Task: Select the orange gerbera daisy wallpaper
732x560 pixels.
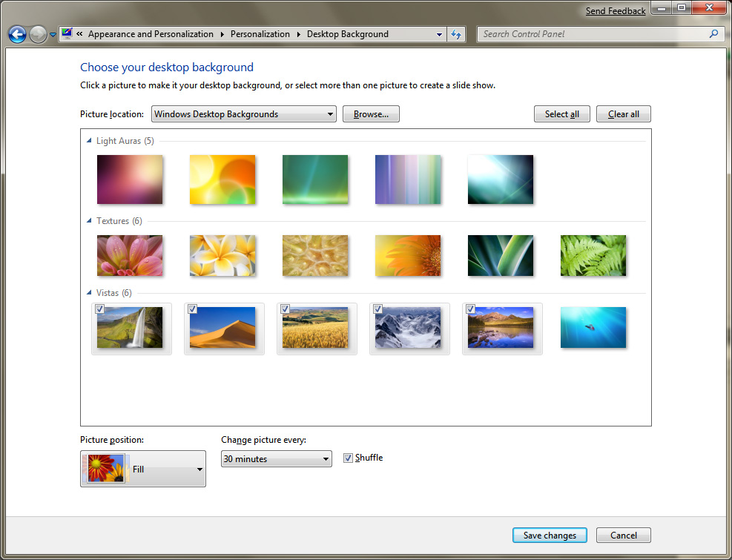Action: point(408,255)
